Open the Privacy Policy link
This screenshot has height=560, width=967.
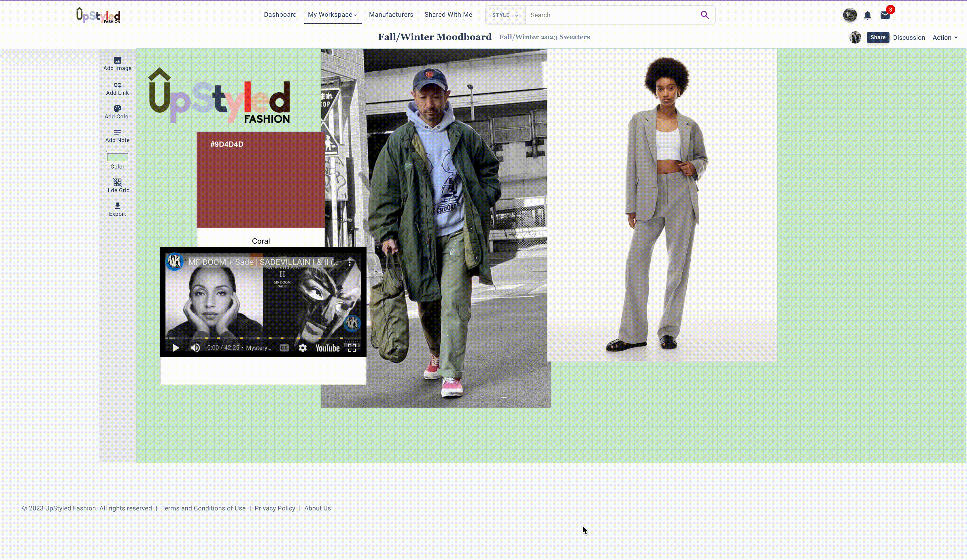pyautogui.click(x=275, y=508)
